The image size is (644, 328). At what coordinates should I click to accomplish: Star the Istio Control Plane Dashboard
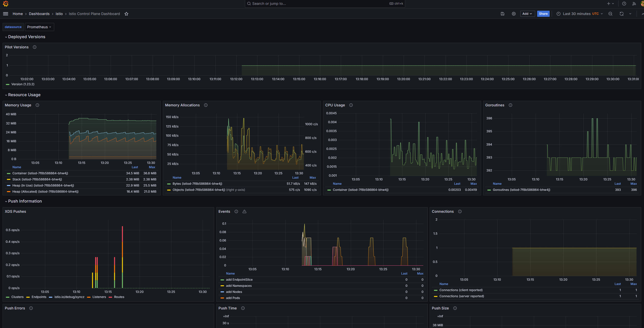126,14
